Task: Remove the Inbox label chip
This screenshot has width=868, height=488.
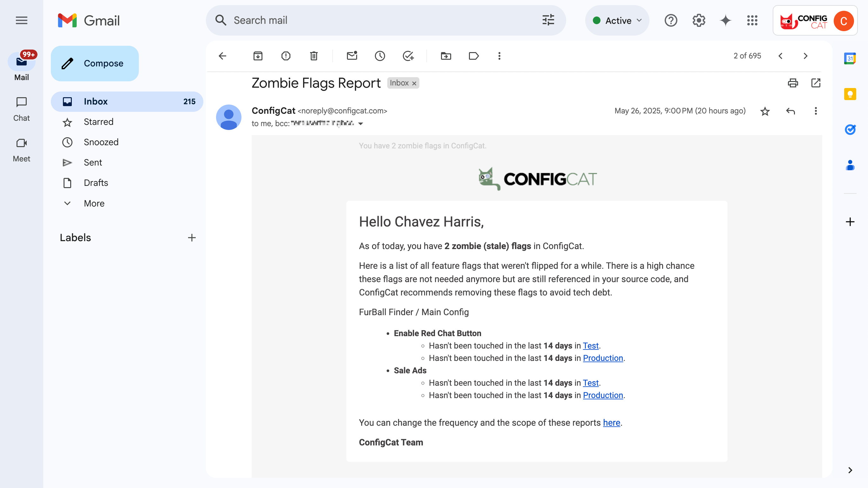Action: pos(414,83)
